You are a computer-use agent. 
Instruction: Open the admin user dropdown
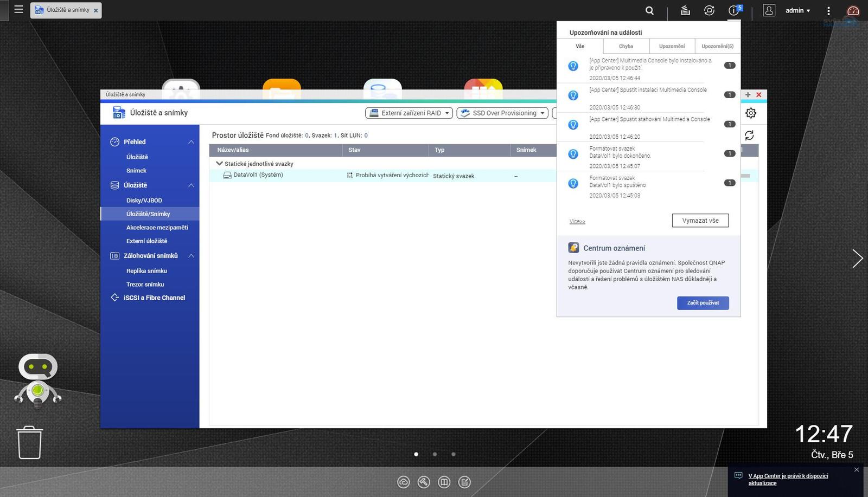click(797, 10)
